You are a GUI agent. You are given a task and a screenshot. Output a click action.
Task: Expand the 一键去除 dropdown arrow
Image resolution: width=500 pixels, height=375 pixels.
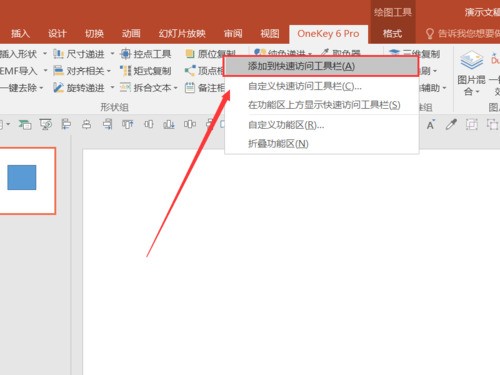tap(41, 88)
